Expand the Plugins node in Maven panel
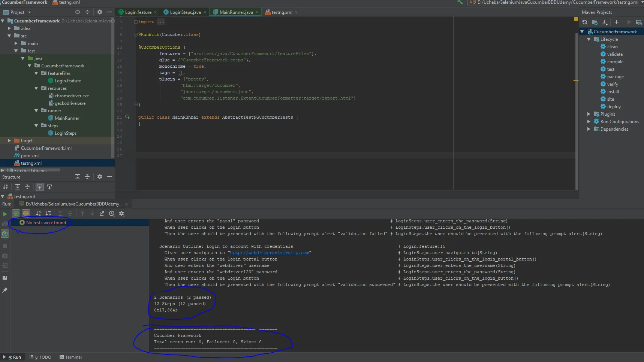The width and height of the screenshot is (644, 362). [589, 114]
